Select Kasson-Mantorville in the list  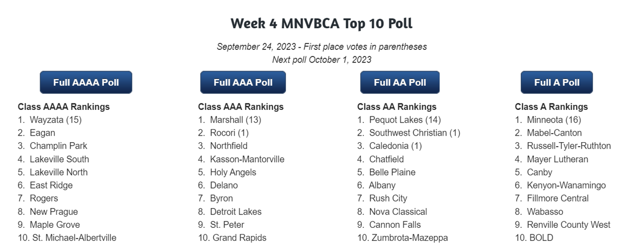(x=247, y=159)
